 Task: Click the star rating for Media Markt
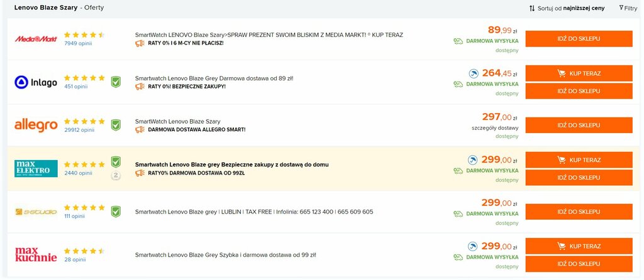click(85, 35)
